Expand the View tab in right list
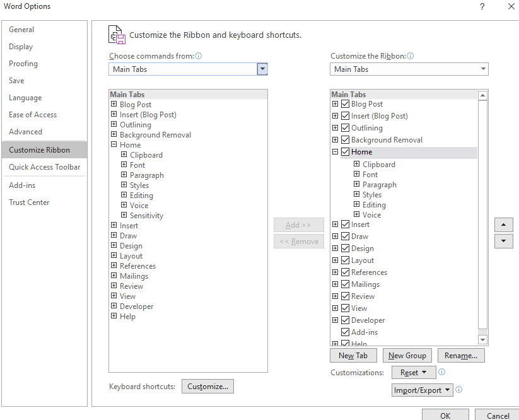 click(x=335, y=308)
